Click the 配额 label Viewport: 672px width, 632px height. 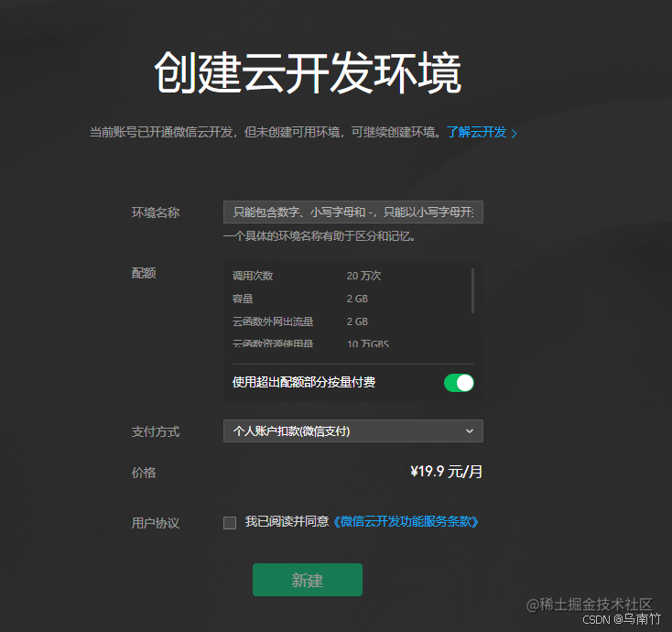click(144, 273)
